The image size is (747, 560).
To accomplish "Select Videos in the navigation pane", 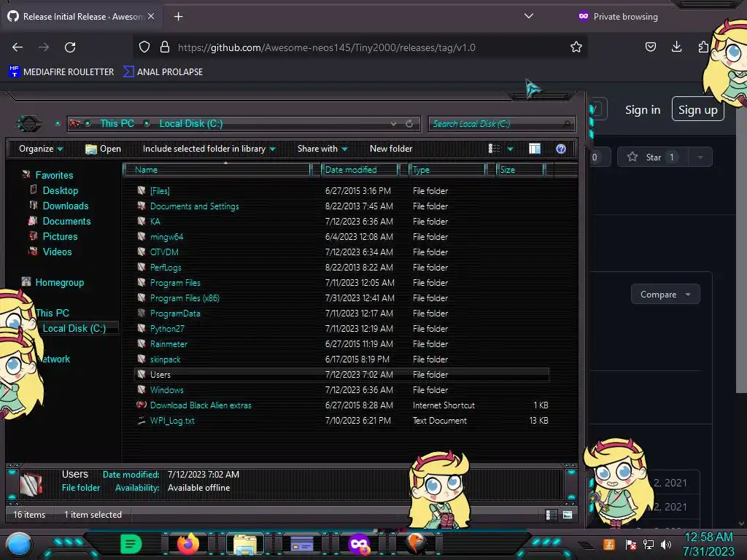I will pyautogui.click(x=57, y=252).
